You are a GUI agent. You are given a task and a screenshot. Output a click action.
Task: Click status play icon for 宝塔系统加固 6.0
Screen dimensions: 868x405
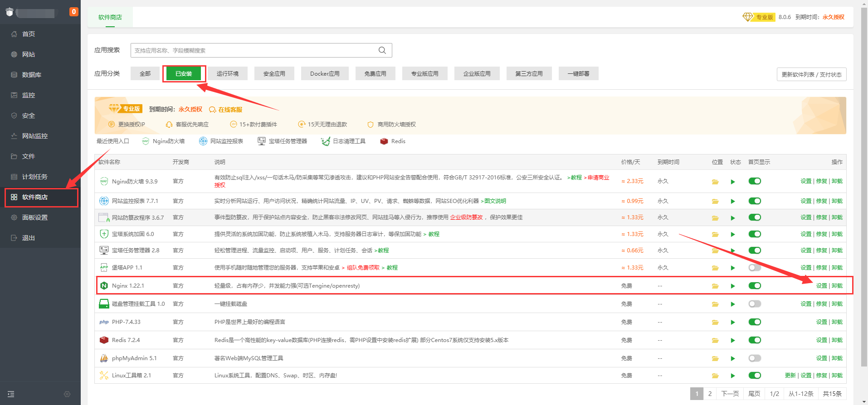733,235
